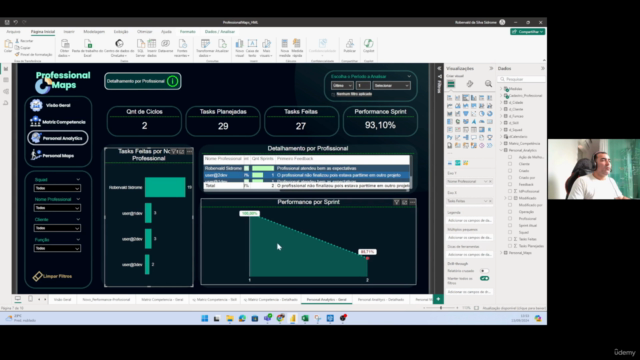
Task: Add a new report page with plus button
Action: [438, 299]
